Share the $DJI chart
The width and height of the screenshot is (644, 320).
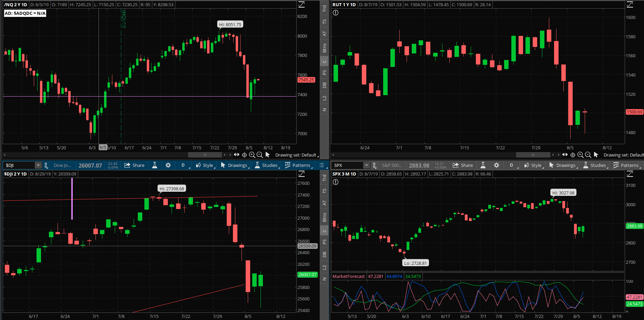134,166
